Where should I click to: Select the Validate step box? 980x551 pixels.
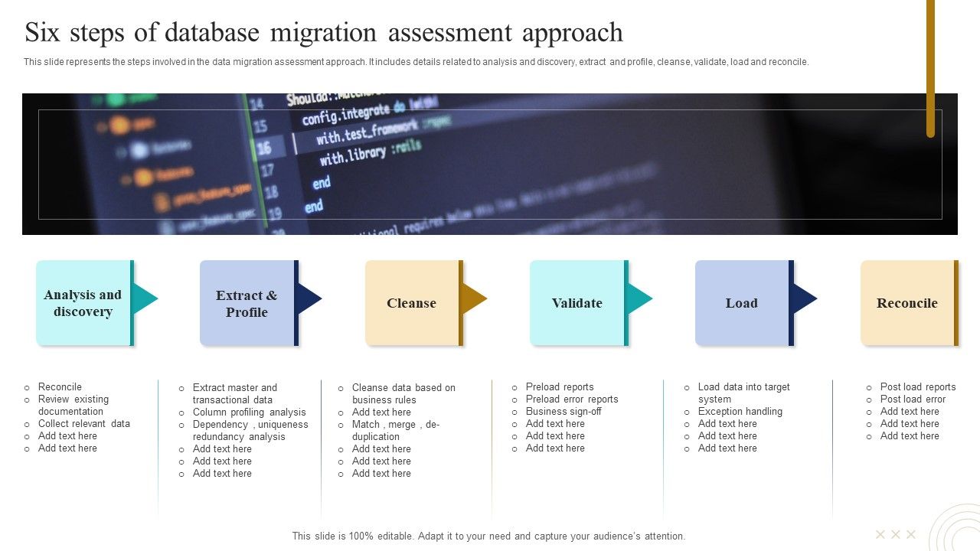(x=579, y=303)
